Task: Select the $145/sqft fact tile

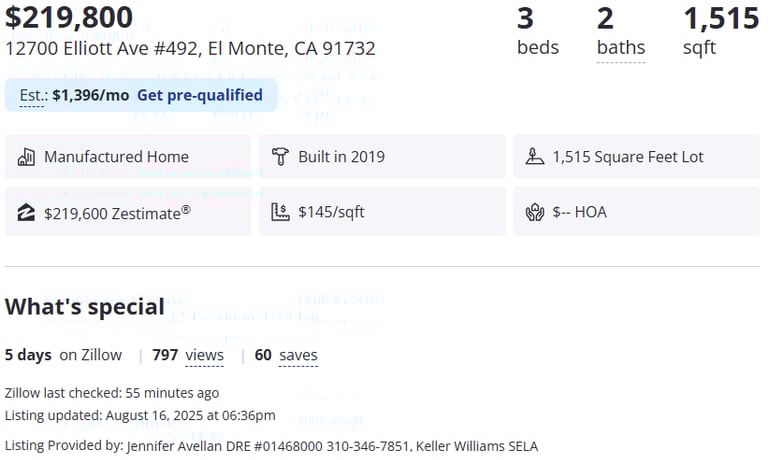Action: click(x=382, y=212)
